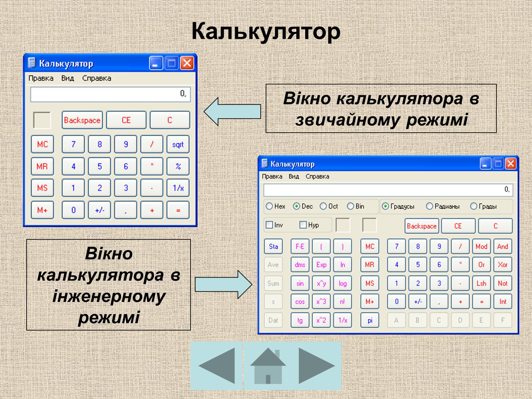532x399 pixels.
Task: Return home via house icon
Action: point(268,366)
